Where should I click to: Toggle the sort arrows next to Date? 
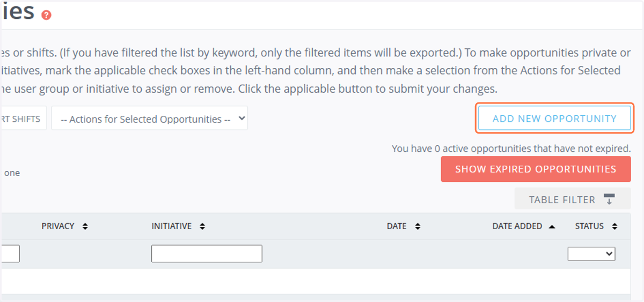coord(418,226)
